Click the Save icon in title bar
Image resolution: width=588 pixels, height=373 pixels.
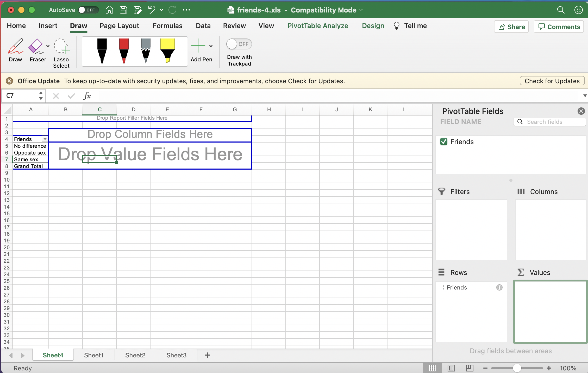click(x=123, y=10)
